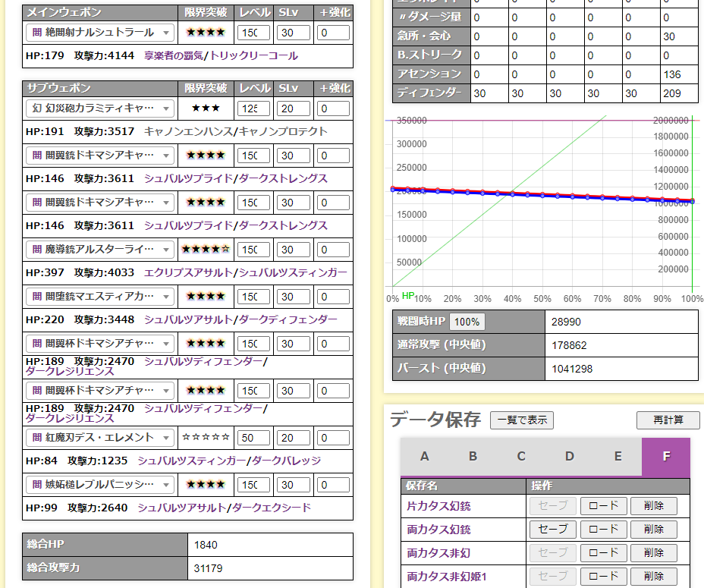This screenshot has height=588, width=704.
Task: Delete the 両カタス幻銃 save data
Action: [654, 529]
